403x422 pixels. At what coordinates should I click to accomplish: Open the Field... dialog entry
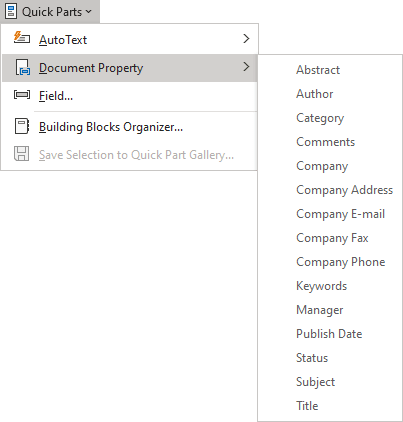coord(129,96)
